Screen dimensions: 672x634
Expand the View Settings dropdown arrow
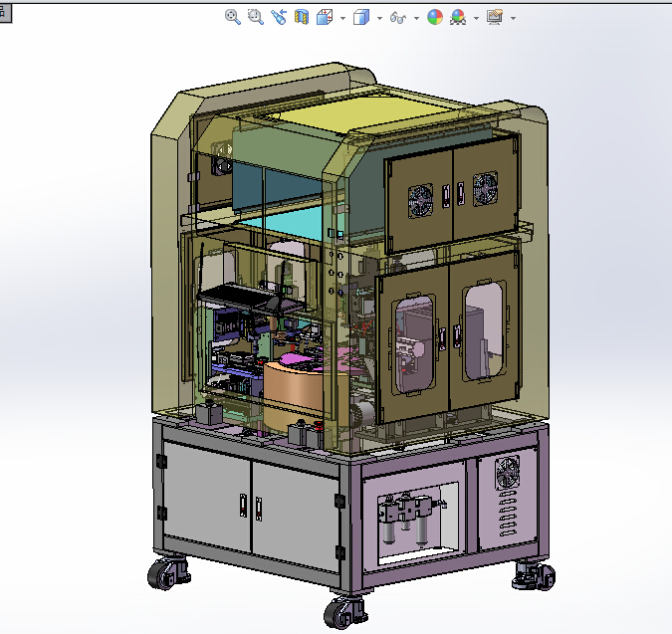coord(514,19)
